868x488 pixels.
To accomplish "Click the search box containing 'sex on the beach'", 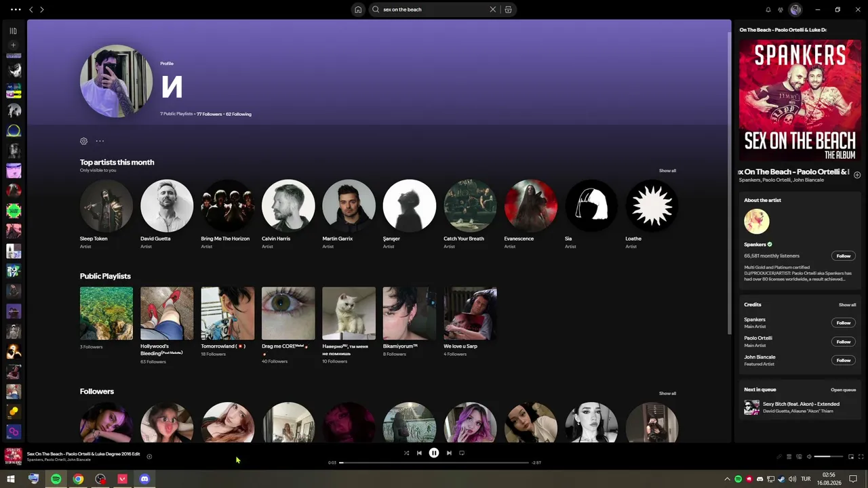I will (x=442, y=9).
